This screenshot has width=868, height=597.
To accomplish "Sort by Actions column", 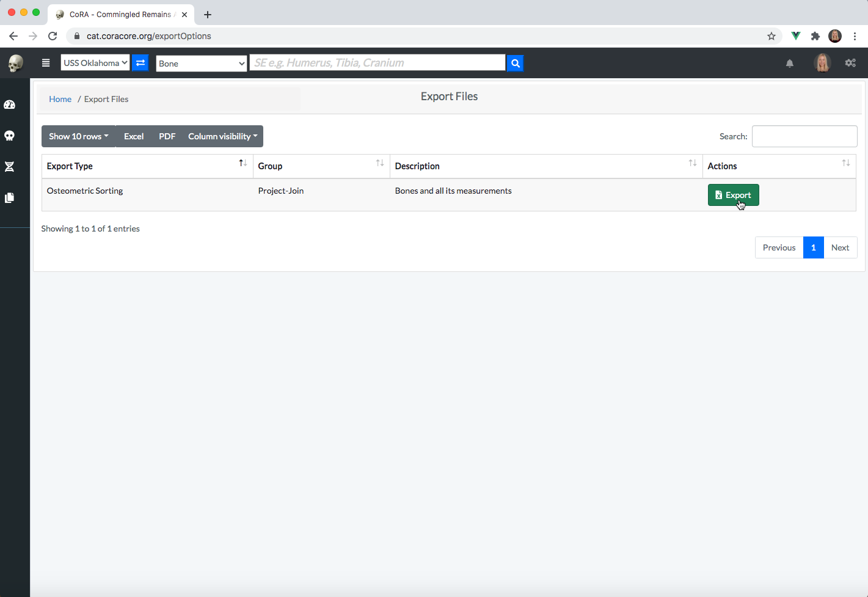I will 779,166.
